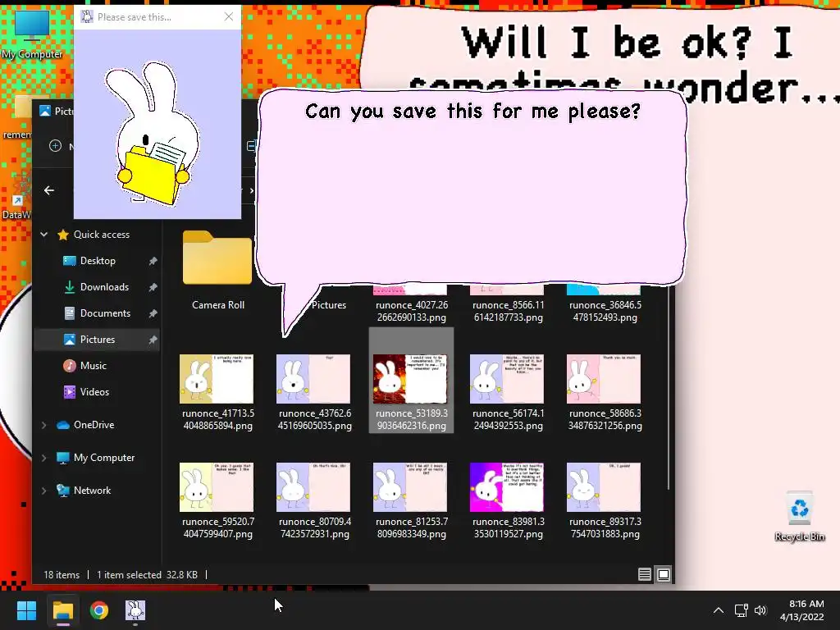
Task: Unpin Downloads using its pin icon
Action: coord(153,286)
